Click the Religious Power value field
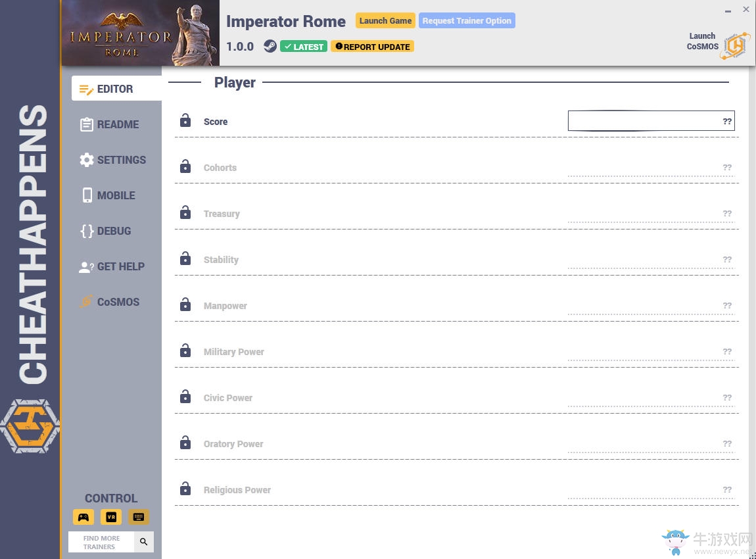756x559 pixels. 651,489
